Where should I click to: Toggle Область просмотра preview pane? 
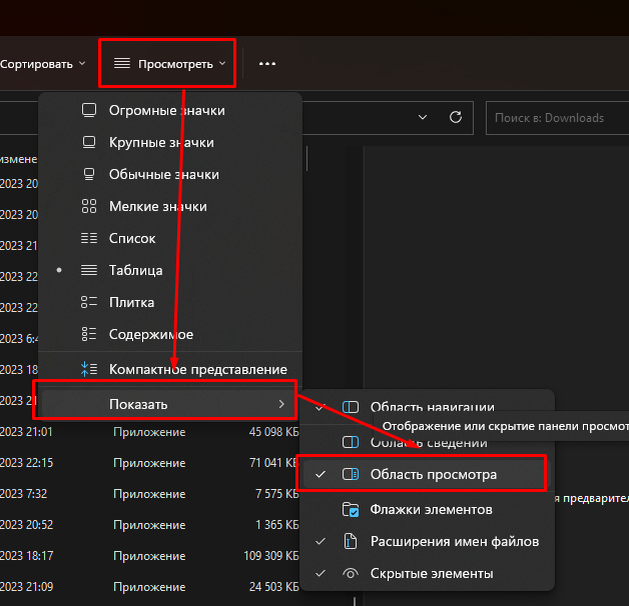tap(428, 474)
